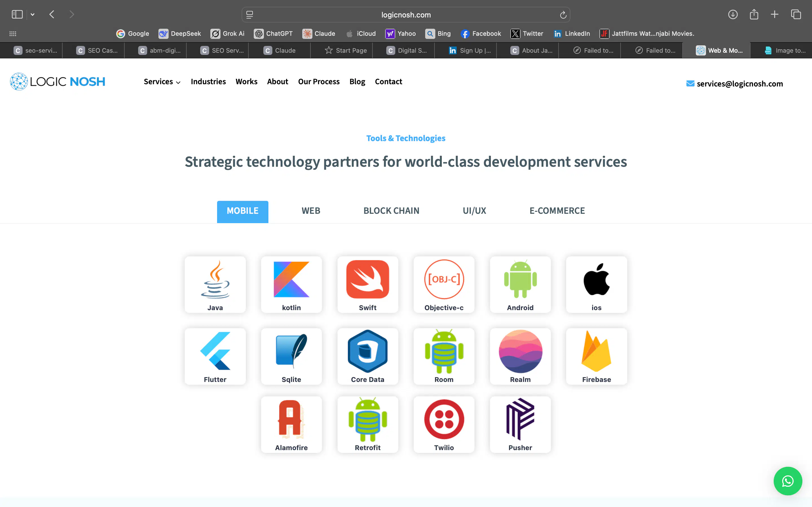Open the Downloads panel
This screenshot has width=812, height=507.
click(733, 14)
